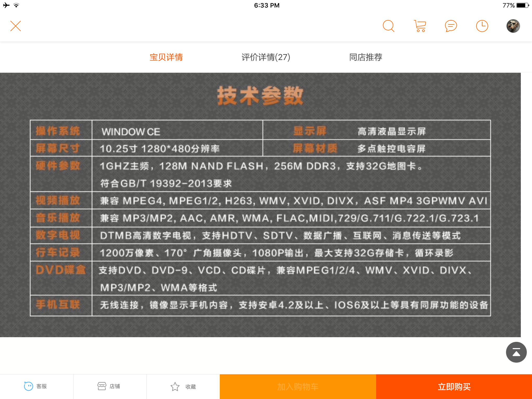Tap the 1200万像素 dashcam spec line
532x399 pixels.
point(277,253)
